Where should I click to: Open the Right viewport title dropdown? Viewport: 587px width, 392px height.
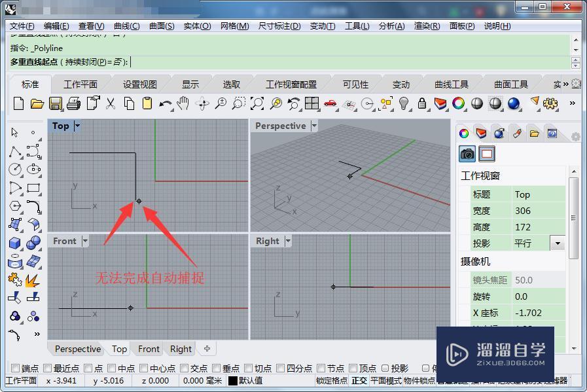pyautogui.click(x=288, y=241)
